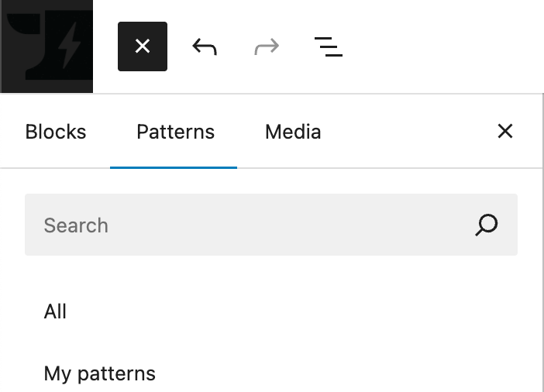Close the inserter panel
This screenshot has height=392, width=544.
tap(505, 132)
